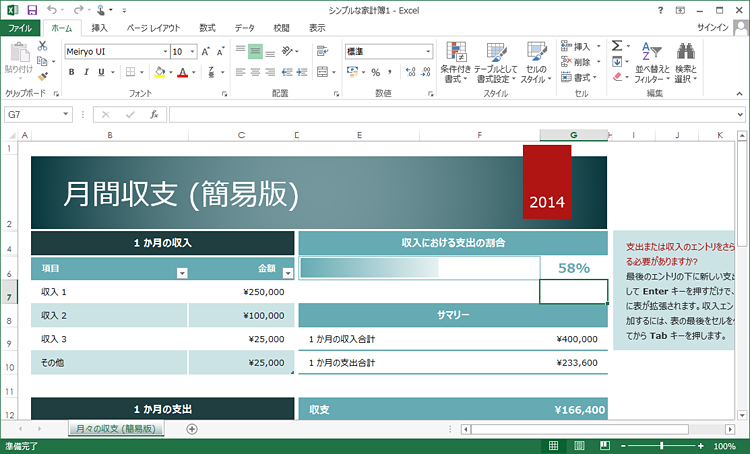Select the 月々の収支 (簡易版) sheet tab
The image size is (750, 454).
[x=116, y=429]
